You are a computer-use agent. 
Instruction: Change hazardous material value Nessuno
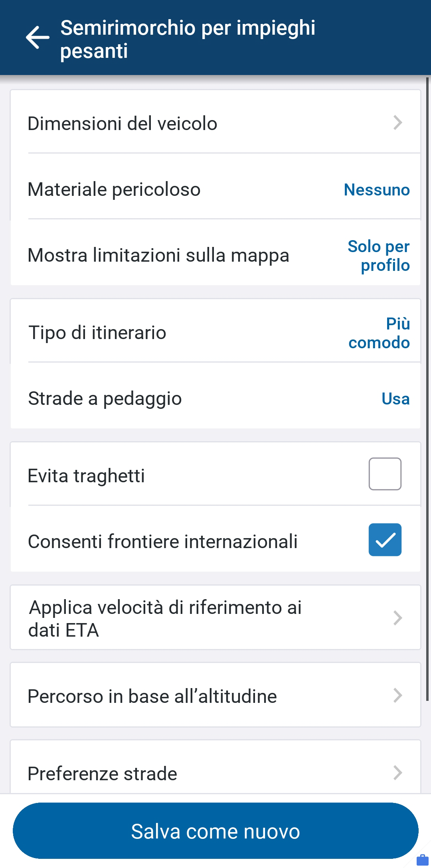(x=377, y=190)
